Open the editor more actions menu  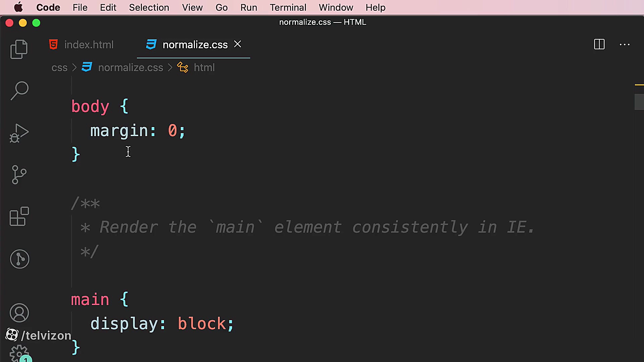(625, 45)
